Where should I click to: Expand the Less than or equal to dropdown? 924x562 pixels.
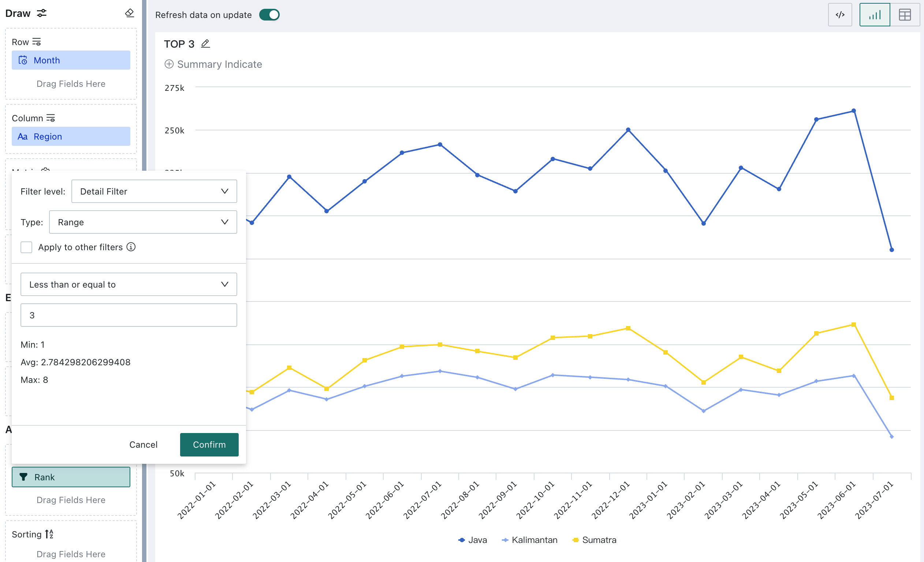[x=128, y=284]
